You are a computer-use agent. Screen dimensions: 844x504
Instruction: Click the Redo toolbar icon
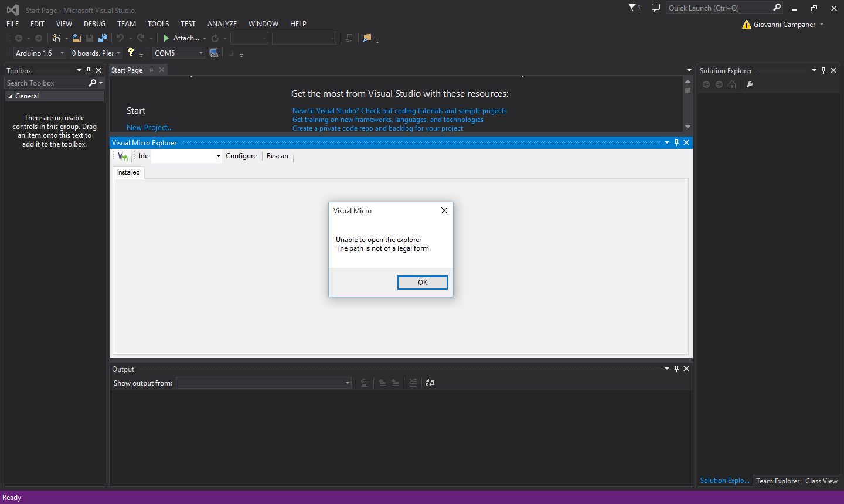click(x=141, y=38)
